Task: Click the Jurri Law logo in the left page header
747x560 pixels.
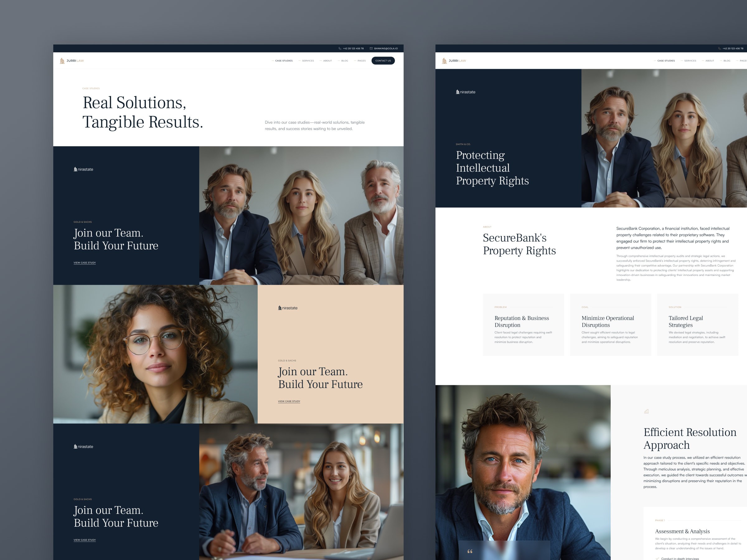Action: click(x=72, y=61)
